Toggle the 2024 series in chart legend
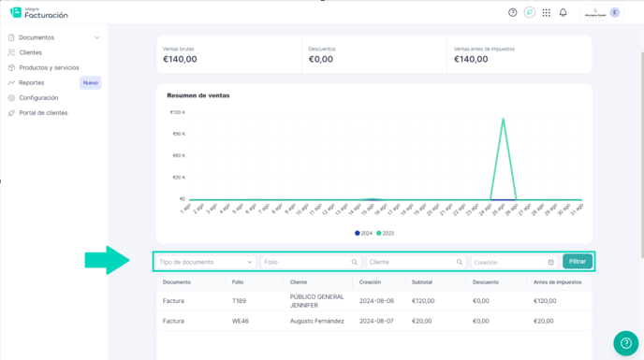The height and width of the screenshot is (360, 644). pos(363,233)
